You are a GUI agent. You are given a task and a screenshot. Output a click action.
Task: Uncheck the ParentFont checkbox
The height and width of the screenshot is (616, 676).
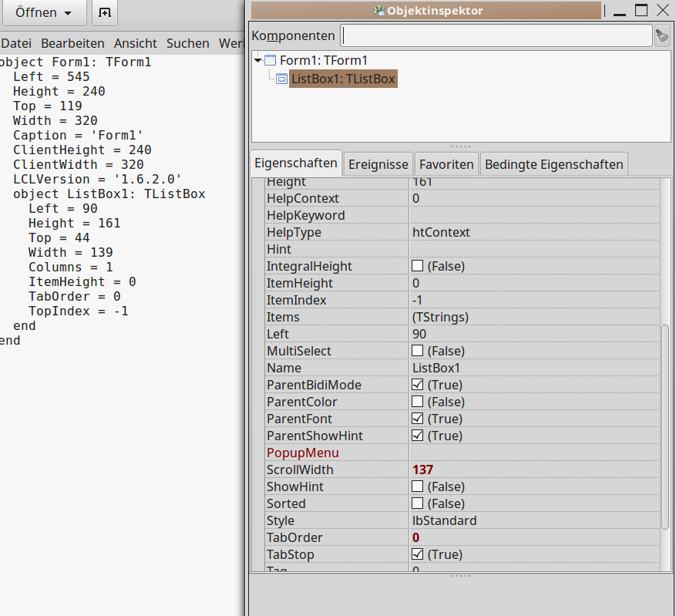pyautogui.click(x=418, y=419)
